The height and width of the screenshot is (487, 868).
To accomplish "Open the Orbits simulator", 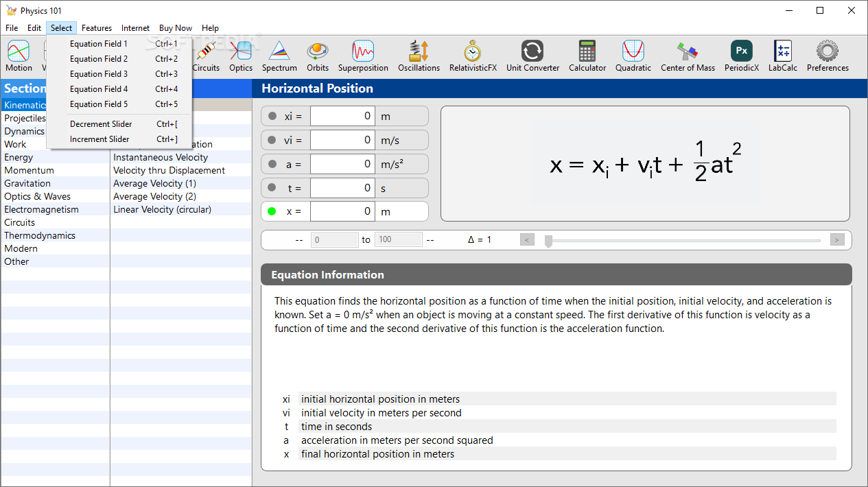I will pos(318,56).
